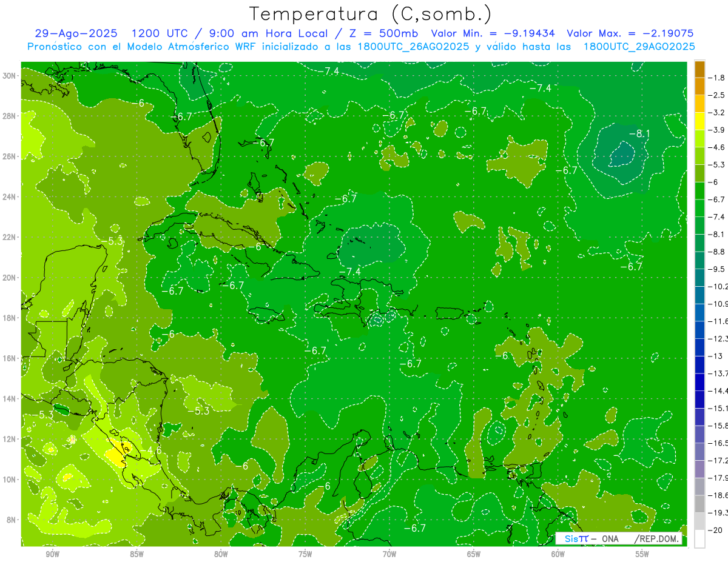
Task: Select the longitude label "85W"
Action: (x=136, y=555)
